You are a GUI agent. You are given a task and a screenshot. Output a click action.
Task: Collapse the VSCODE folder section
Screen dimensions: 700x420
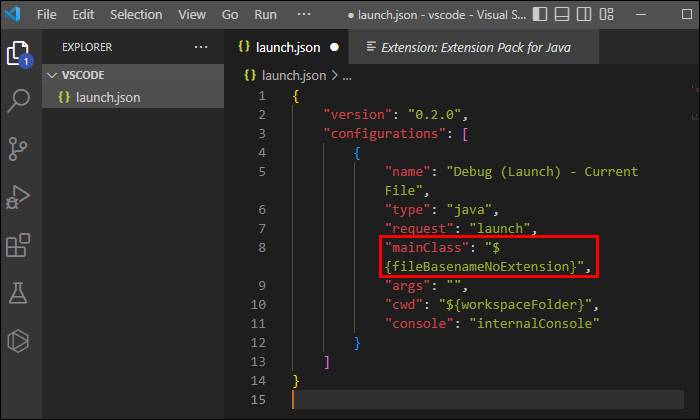pyautogui.click(x=52, y=74)
